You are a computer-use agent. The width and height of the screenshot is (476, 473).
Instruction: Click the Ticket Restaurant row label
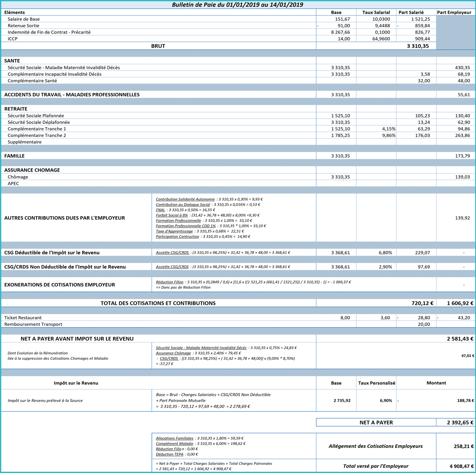click(x=23, y=318)
